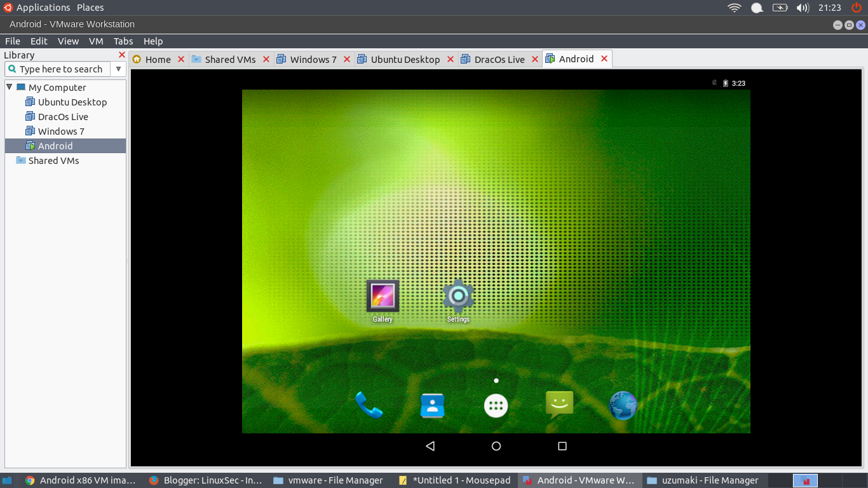Switch to Android x86 VM Chrome window
Viewport: 868px width, 488px height.
pyautogui.click(x=81, y=480)
